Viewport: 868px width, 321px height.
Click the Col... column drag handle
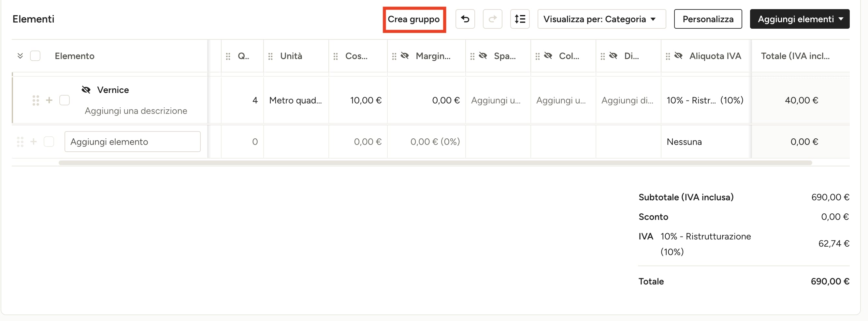pyautogui.click(x=537, y=56)
